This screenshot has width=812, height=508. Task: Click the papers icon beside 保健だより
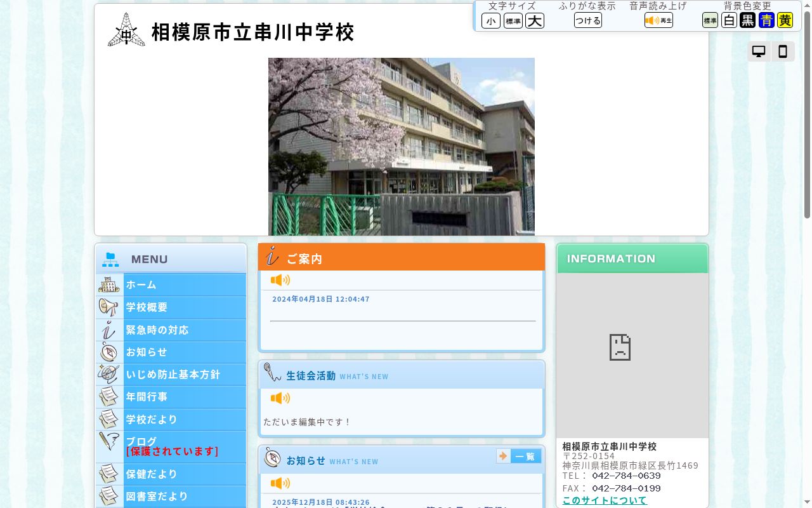tap(109, 474)
